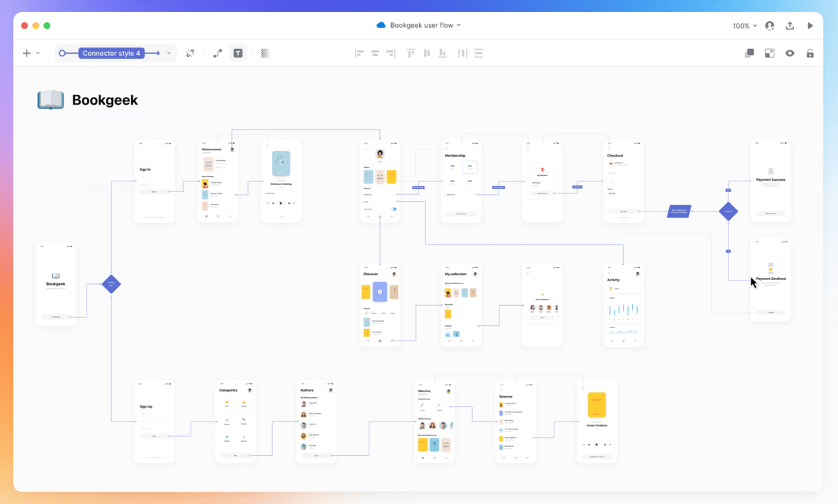Click the yellow Design Handbook book cover
Screen dimensions: 838x504
[597, 406]
